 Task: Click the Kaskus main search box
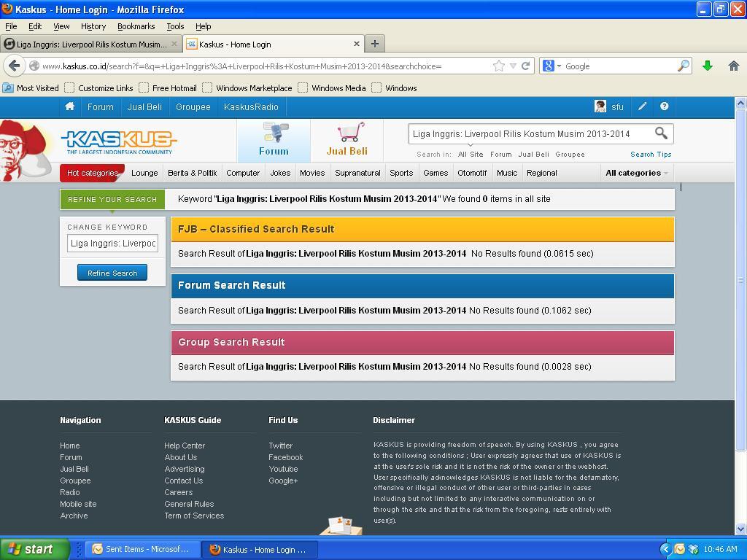pos(531,134)
